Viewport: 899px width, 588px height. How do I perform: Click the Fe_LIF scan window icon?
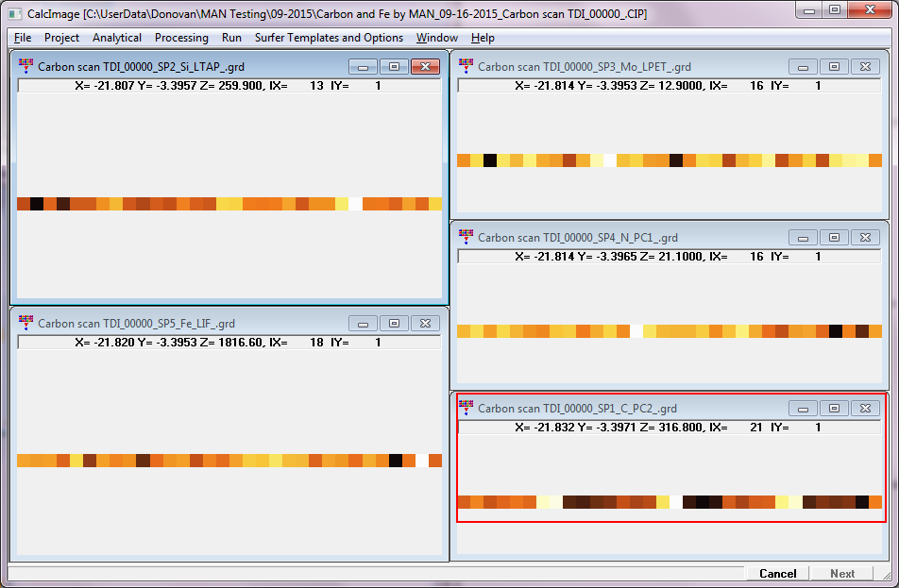tap(25, 323)
